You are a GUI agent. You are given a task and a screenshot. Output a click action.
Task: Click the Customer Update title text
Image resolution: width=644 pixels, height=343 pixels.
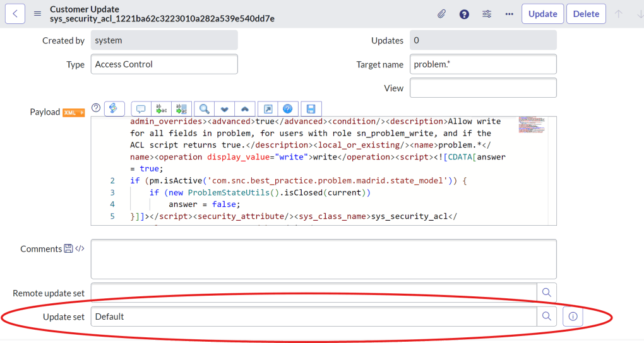[85, 9]
